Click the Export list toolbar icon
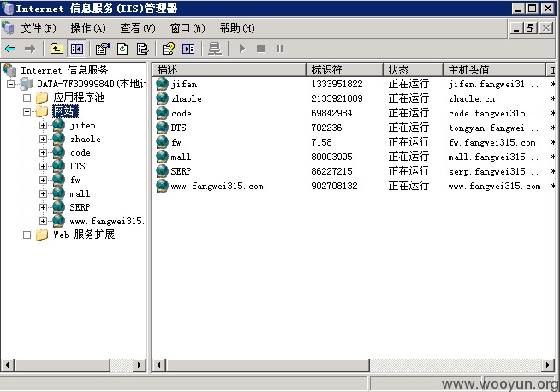The image size is (560, 392). (142, 49)
